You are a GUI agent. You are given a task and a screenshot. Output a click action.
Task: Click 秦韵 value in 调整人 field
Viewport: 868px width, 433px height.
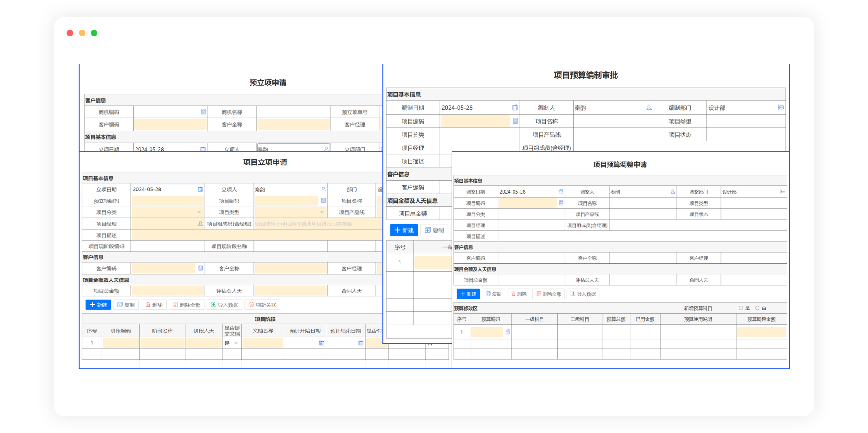[x=615, y=192]
